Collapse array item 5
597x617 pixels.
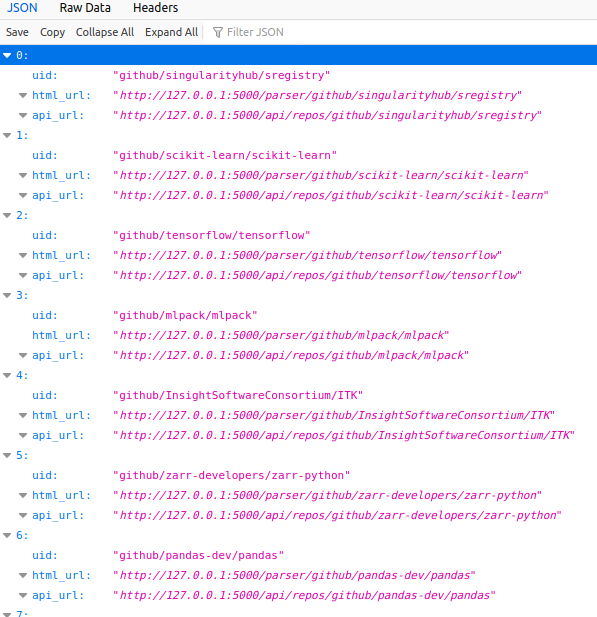click(x=7, y=455)
